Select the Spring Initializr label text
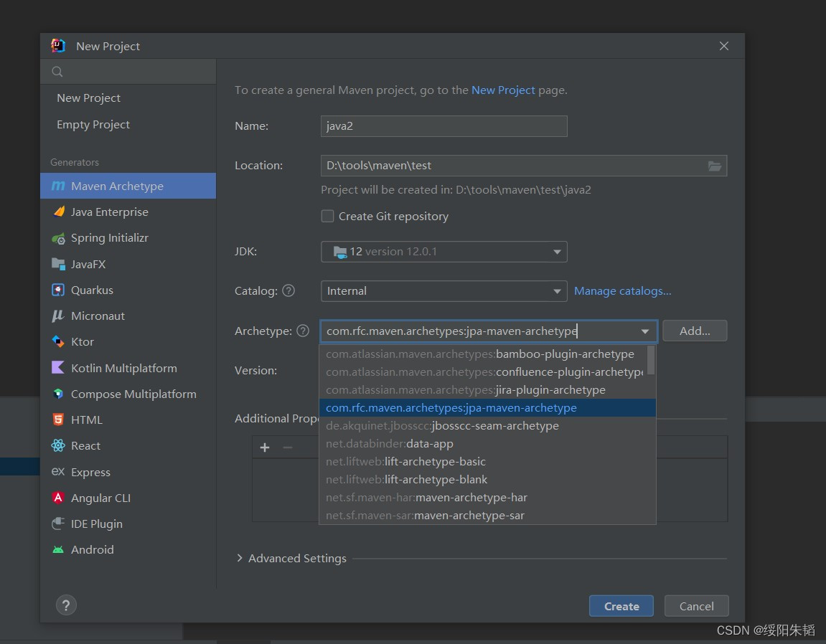The height and width of the screenshot is (644, 826). (110, 238)
